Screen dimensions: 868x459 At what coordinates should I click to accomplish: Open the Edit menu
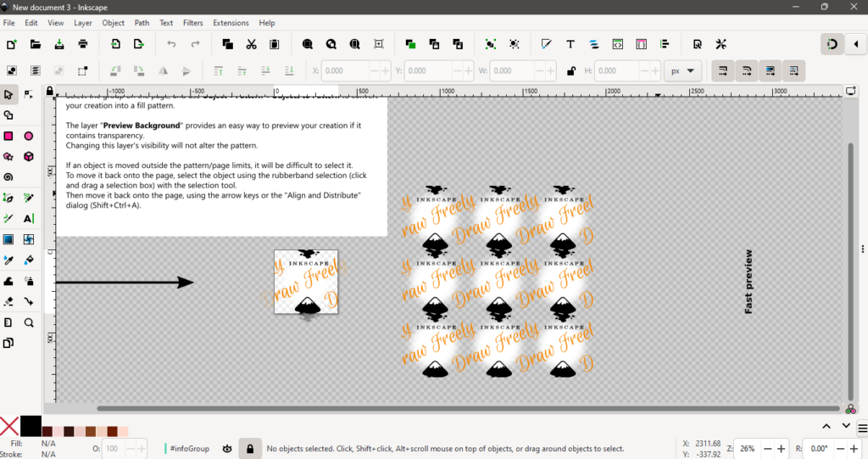(31, 23)
